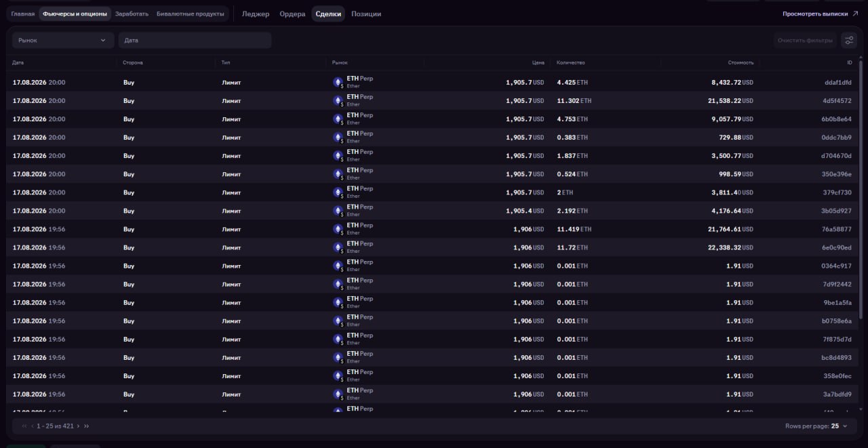The height and width of the screenshot is (448, 868).
Task: Open the filter settings sliders icon
Action: coord(848,41)
